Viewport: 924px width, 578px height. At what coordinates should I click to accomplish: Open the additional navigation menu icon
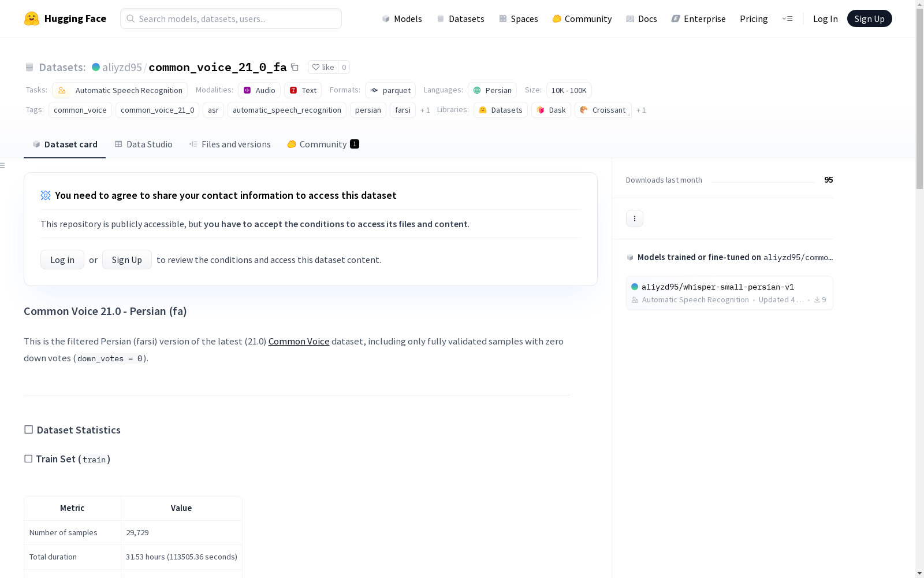[787, 18]
